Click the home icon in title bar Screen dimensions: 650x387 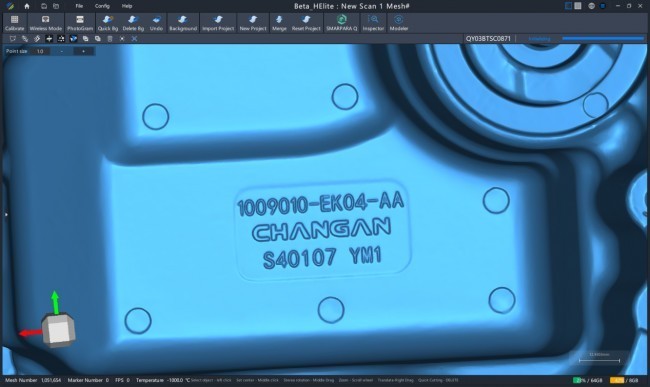coord(27,6)
